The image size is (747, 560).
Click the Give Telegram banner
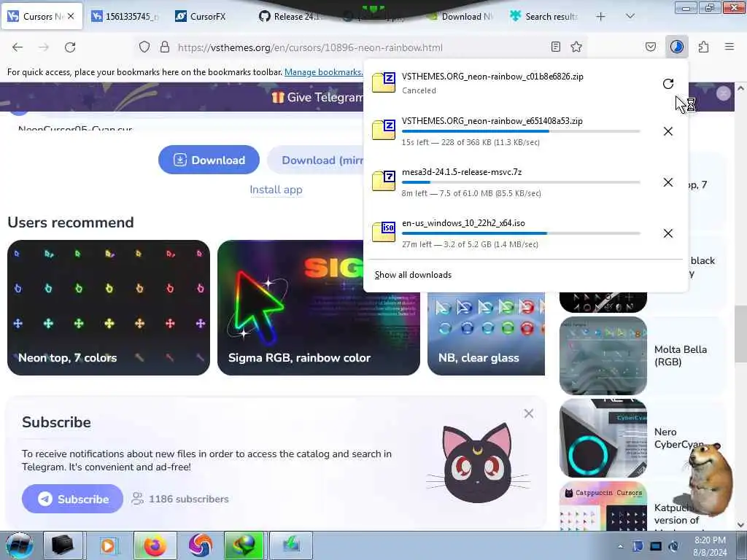coord(317,97)
